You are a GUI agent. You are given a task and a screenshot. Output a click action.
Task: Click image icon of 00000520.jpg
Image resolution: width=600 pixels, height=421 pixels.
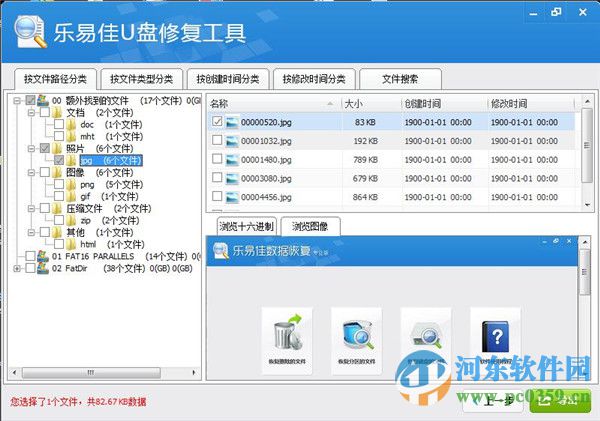(x=232, y=122)
